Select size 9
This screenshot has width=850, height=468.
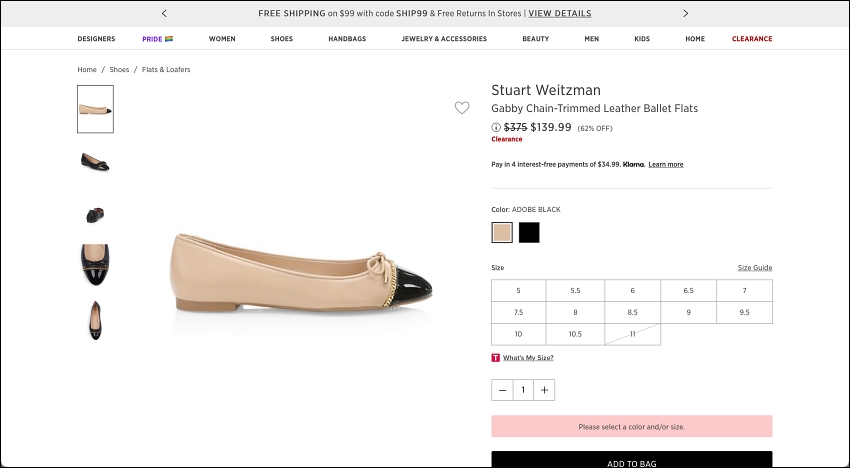pyautogui.click(x=688, y=312)
